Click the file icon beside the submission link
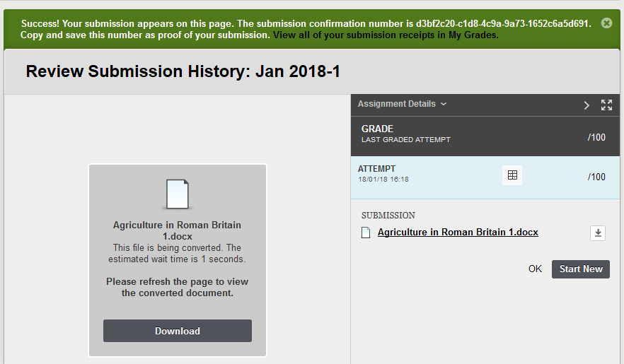This screenshot has height=364, width=624. tap(366, 233)
